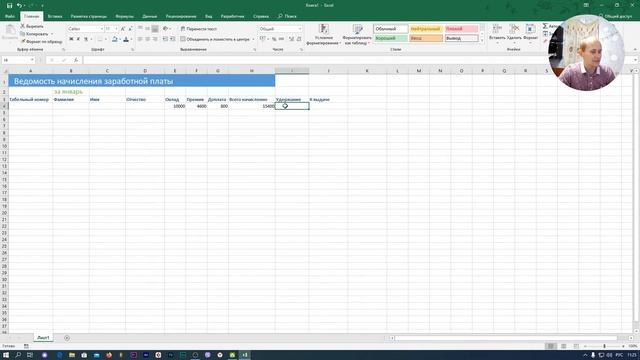Increase indent in the alignment group

coord(173,39)
